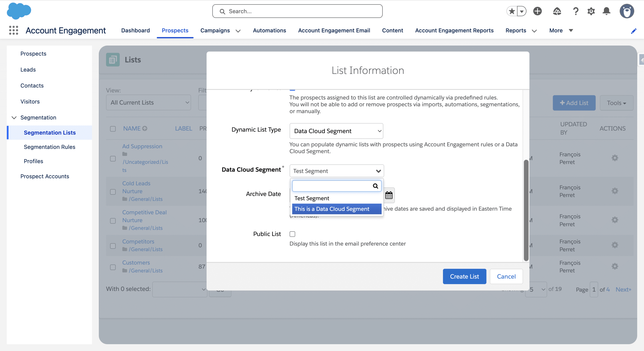644x351 pixels.
Task: Cancel the List Information dialog
Action: pyautogui.click(x=506, y=276)
